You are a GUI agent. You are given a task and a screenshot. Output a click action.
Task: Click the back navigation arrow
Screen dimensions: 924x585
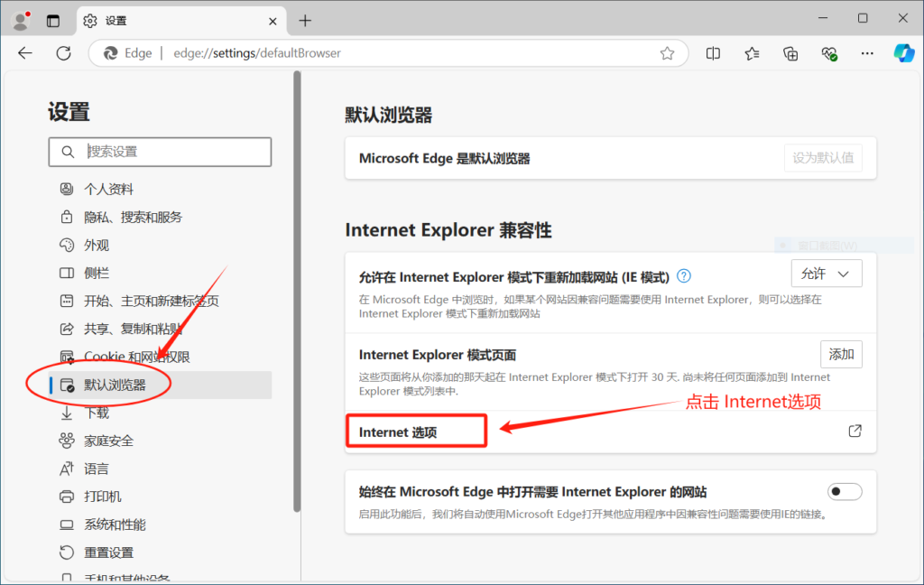tap(24, 53)
